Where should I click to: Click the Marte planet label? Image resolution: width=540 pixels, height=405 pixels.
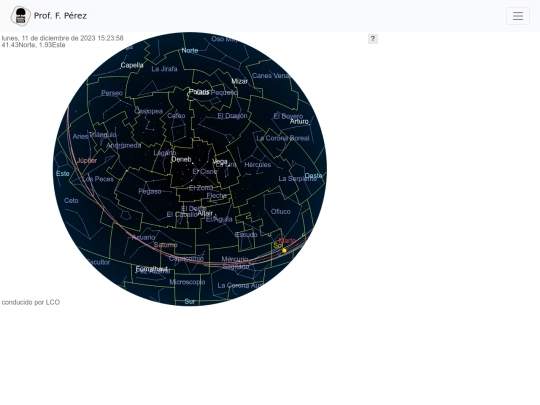coord(287,240)
